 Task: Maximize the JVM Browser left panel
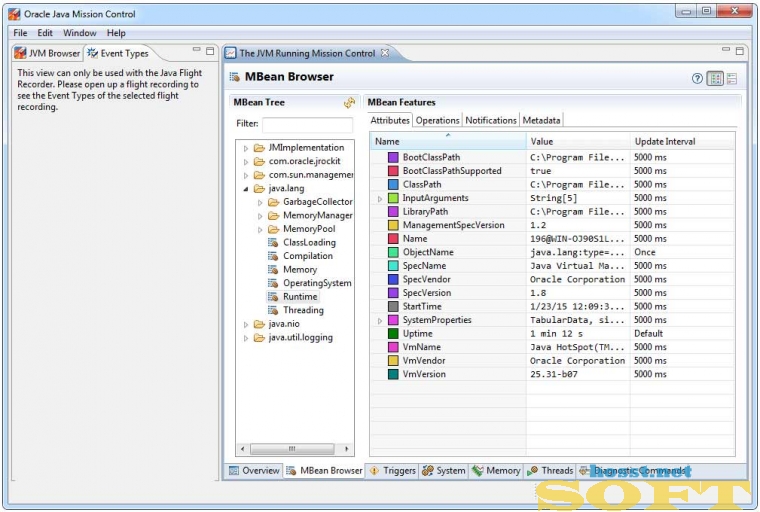(210, 50)
